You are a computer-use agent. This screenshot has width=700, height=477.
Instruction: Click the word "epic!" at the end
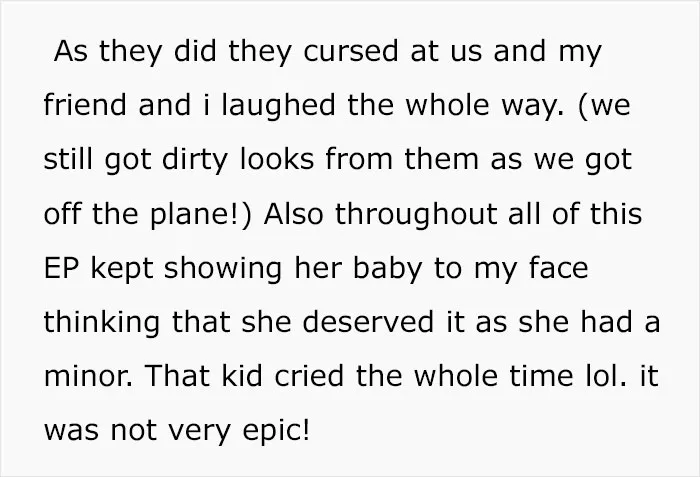275,431
